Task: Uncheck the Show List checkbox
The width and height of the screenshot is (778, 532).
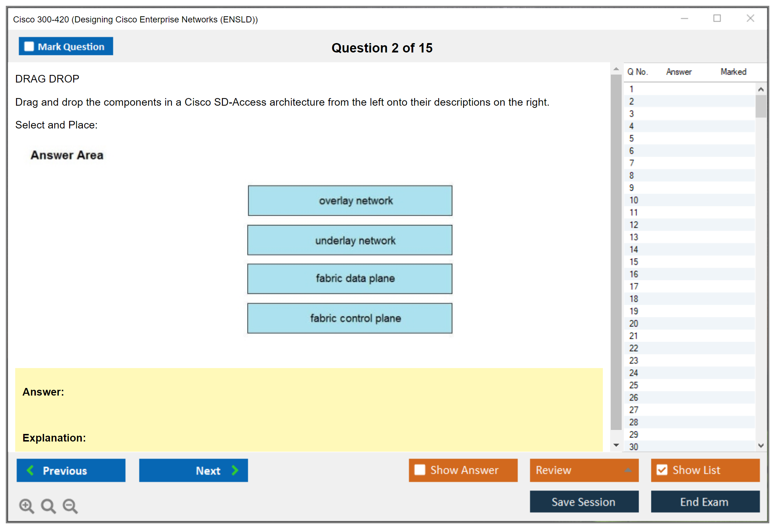Action: [x=662, y=470]
